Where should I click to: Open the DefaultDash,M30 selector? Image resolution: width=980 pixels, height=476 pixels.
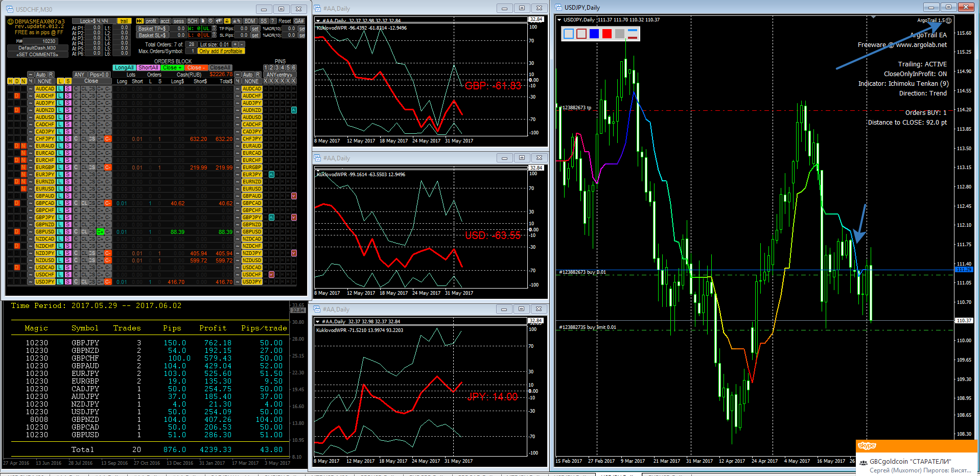[x=37, y=48]
